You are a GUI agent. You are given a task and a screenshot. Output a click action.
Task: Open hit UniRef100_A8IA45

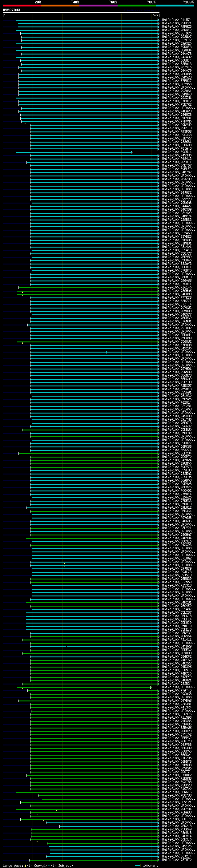177,149
